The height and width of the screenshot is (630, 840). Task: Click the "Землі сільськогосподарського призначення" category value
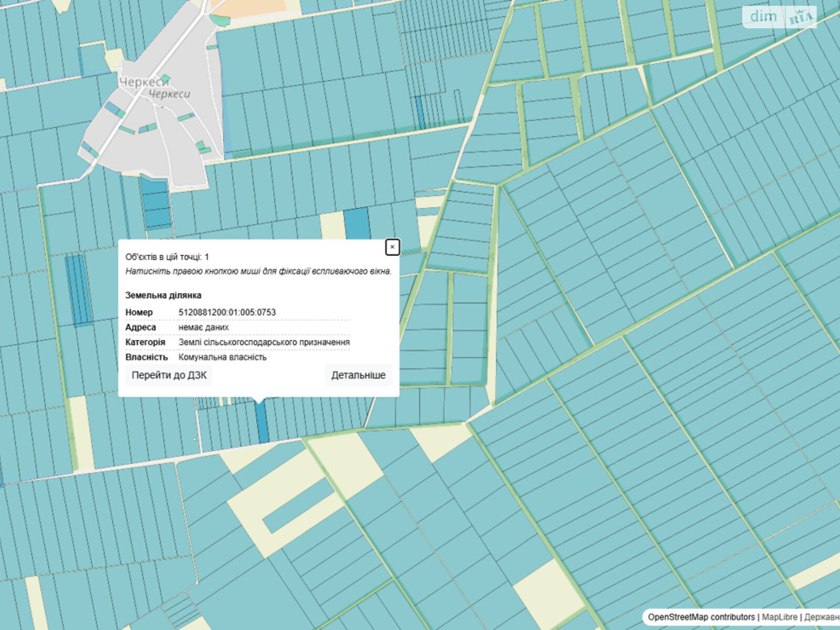[x=264, y=342]
